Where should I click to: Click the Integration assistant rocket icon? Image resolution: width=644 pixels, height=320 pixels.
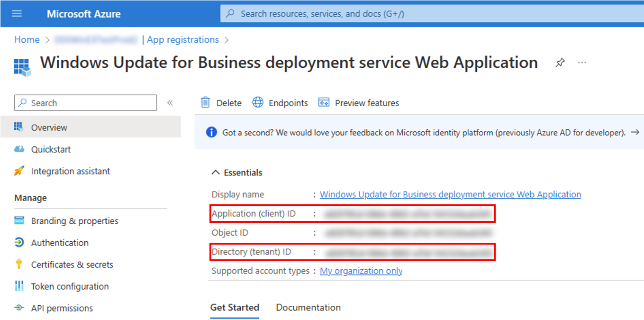point(19,171)
